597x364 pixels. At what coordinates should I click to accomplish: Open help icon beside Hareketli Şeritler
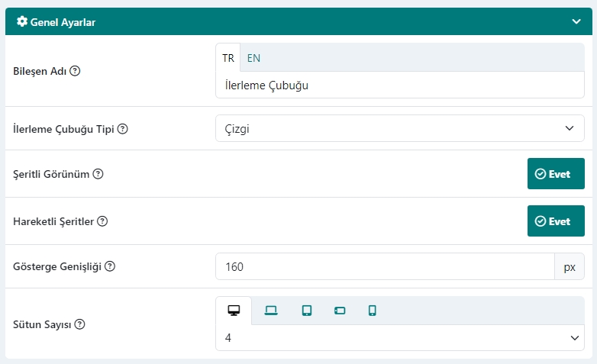102,221
